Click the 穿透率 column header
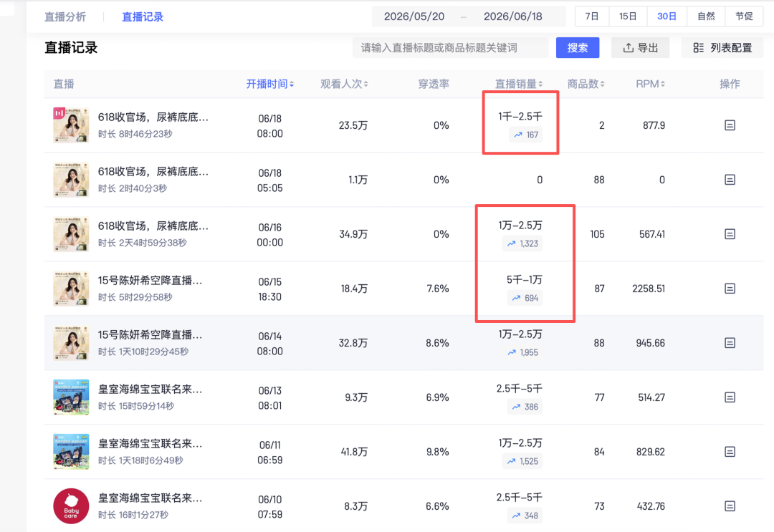 434,84
